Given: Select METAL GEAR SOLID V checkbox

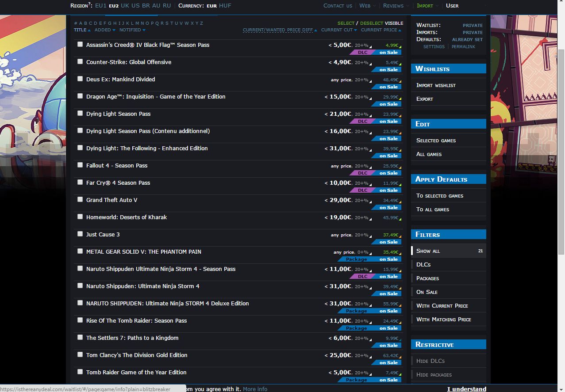Looking at the screenshot, I should coord(80,251).
